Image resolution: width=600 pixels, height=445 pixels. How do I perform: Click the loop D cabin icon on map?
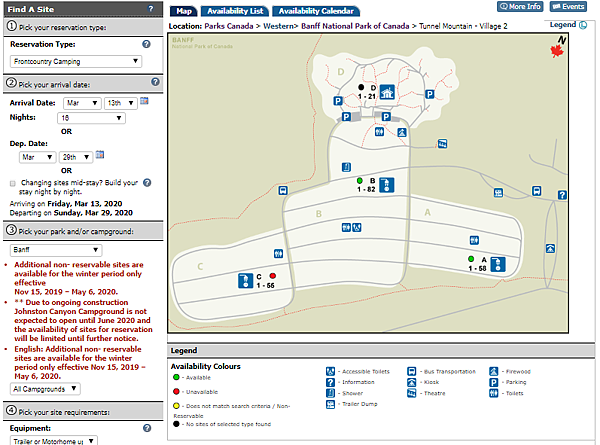(x=387, y=92)
